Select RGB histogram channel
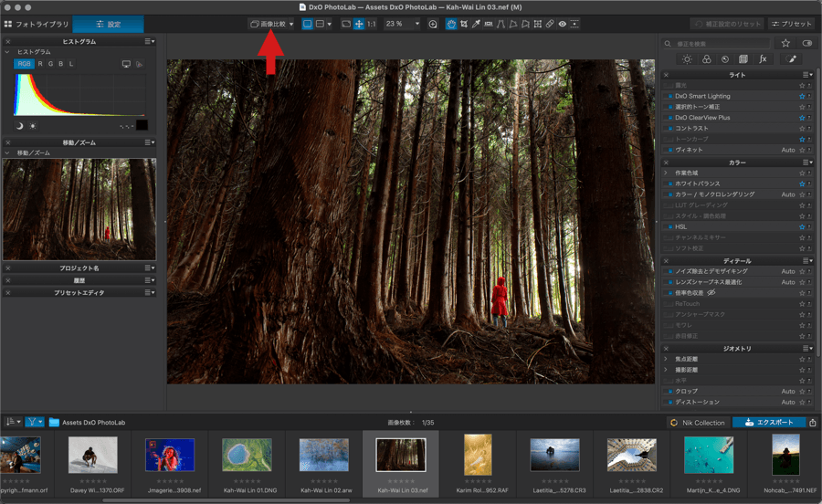Image resolution: width=822 pixels, height=504 pixels. click(x=24, y=64)
